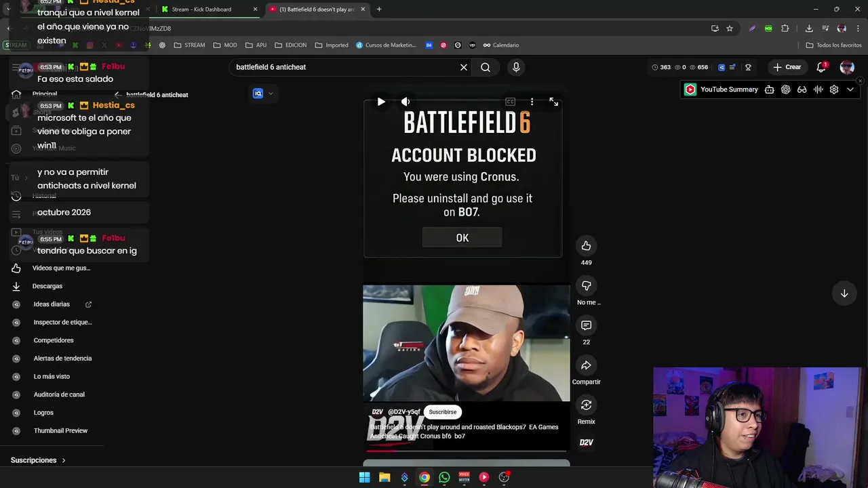Open Chrome extensions puzzle icon
Screen dimensions: 868x488
click(x=785, y=28)
